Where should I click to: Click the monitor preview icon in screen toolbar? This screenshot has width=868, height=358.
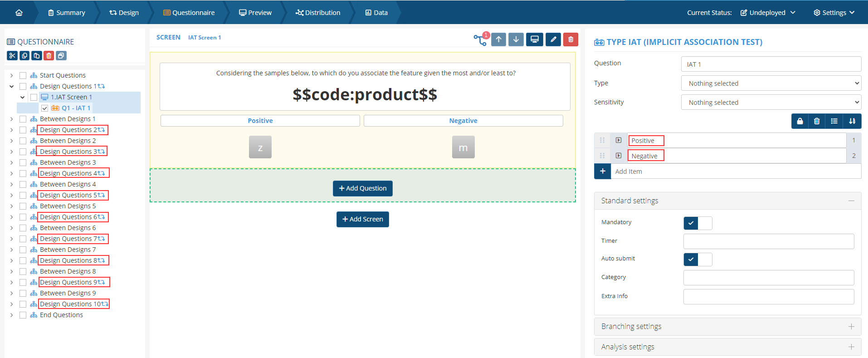pos(535,39)
